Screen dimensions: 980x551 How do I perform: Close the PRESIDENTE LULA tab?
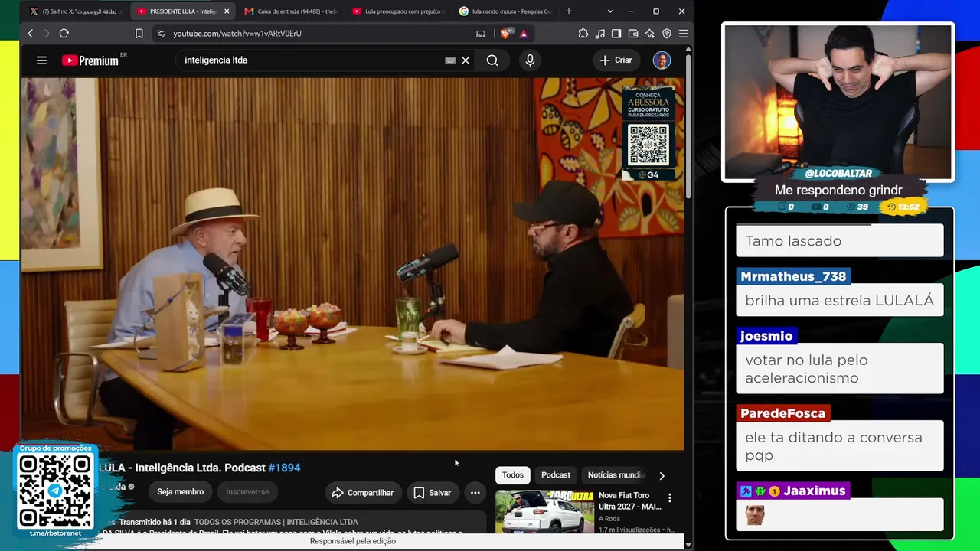227,11
